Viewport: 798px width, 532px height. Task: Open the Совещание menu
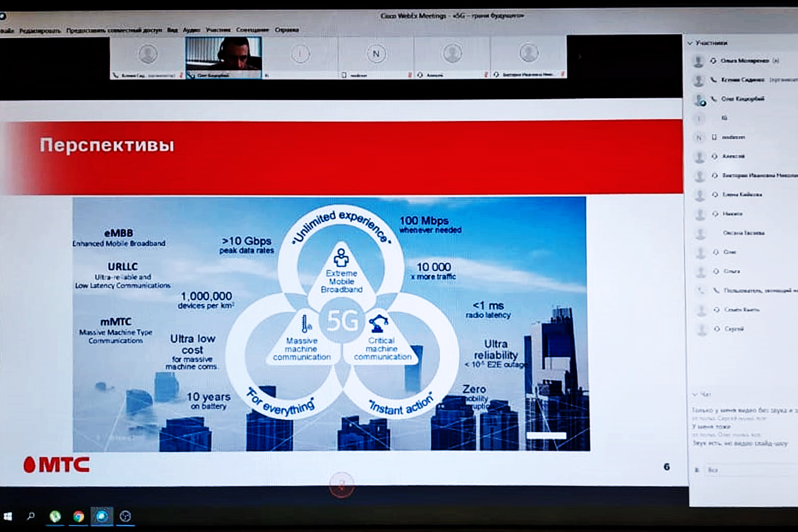pos(252,30)
